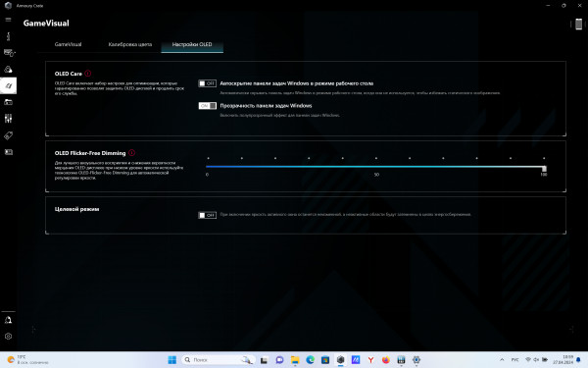
Task: Click the taskbar search box Поиск
Action: (218, 360)
